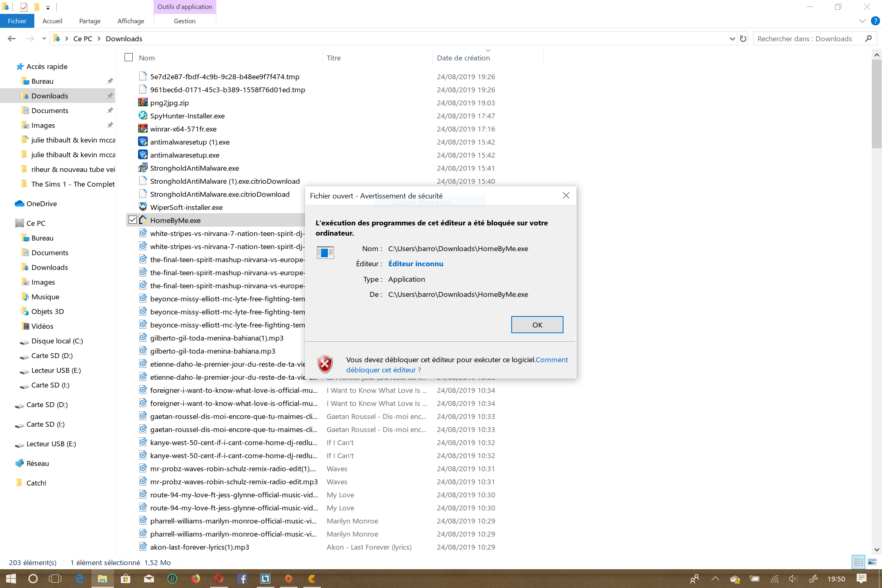The image size is (882, 588).
Task: Sort by the Nom column header
Action: click(147, 58)
